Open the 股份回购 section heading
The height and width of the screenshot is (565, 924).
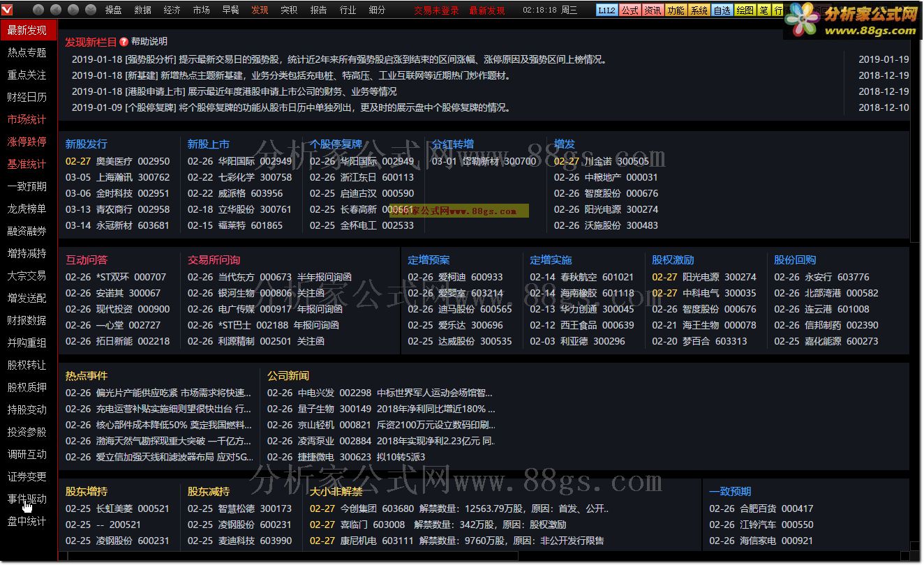tap(795, 259)
